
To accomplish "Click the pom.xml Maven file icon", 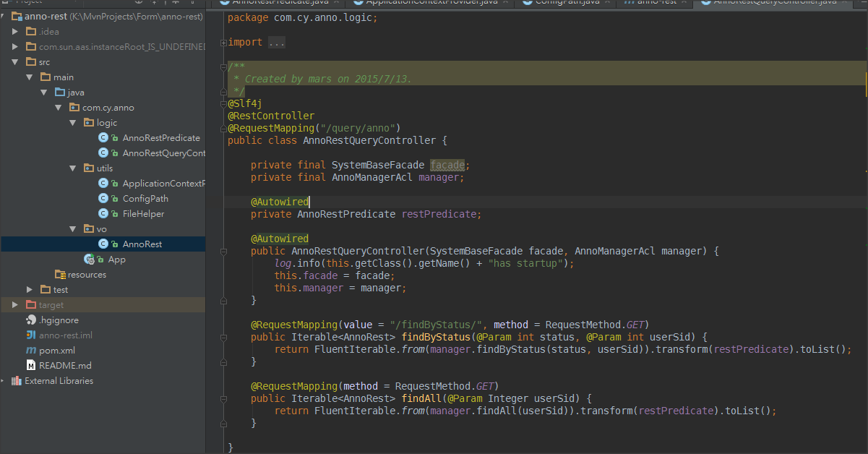I will pyautogui.click(x=31, y=350).
